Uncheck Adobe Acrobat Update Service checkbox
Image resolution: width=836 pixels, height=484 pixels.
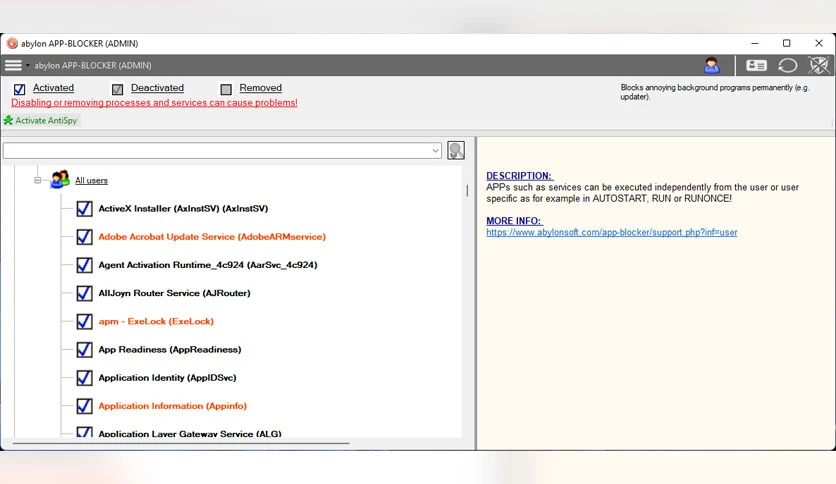84,237
